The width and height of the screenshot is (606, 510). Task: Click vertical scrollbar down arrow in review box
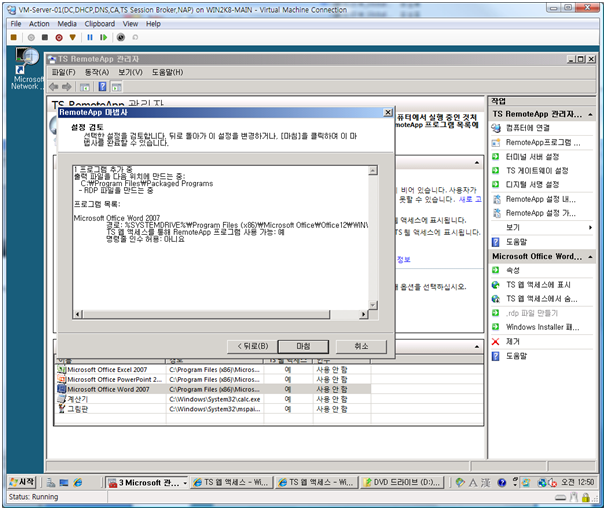[373, 305]
